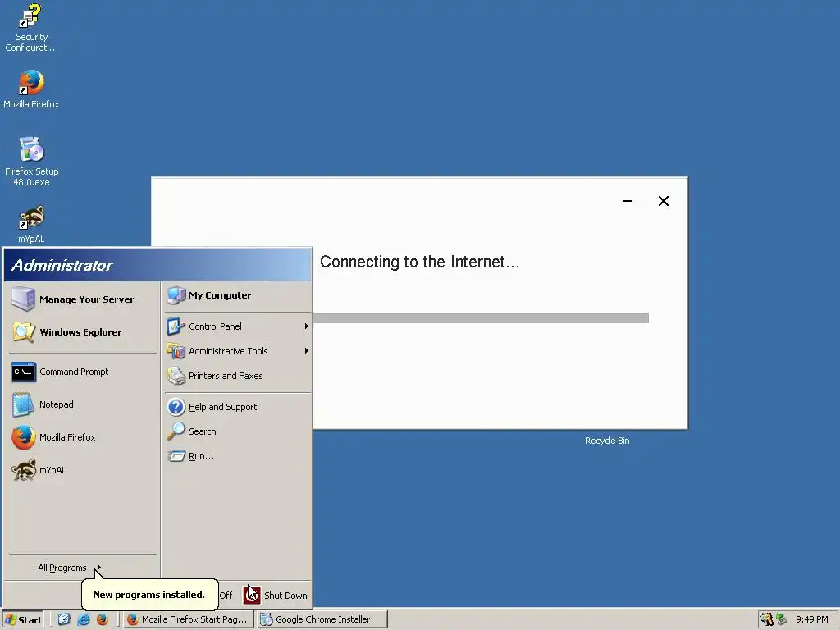Expand Control Panel submenu
840x630 pixels.
pyautogui.click(x=307, y=326)
